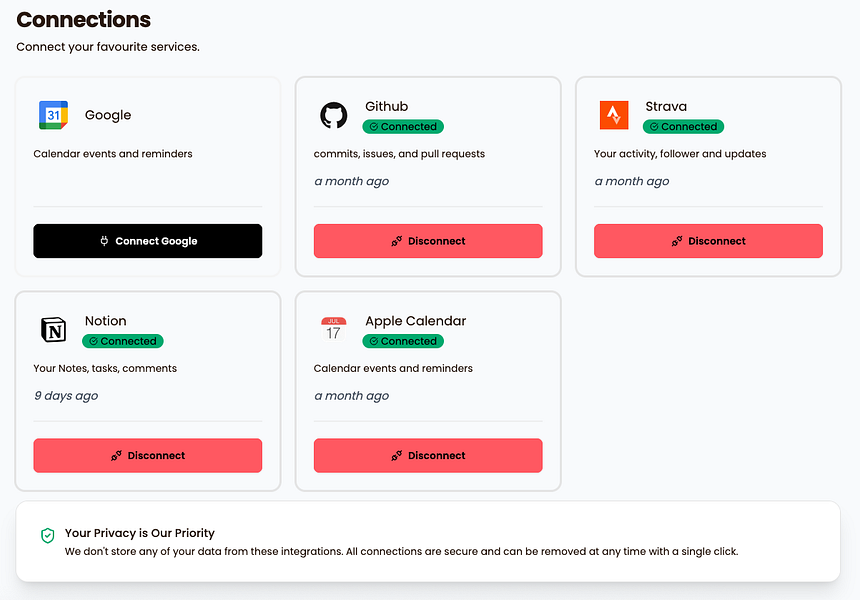Disconnect the Apple Calendar integration
Image resolution: width=860 pixels, height=600 pixels.
[428, 455]
